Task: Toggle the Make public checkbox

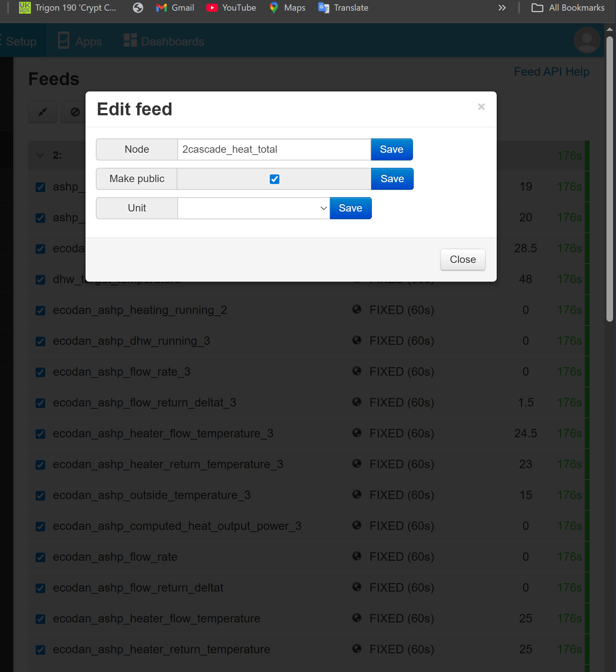Action: (274, 179)
